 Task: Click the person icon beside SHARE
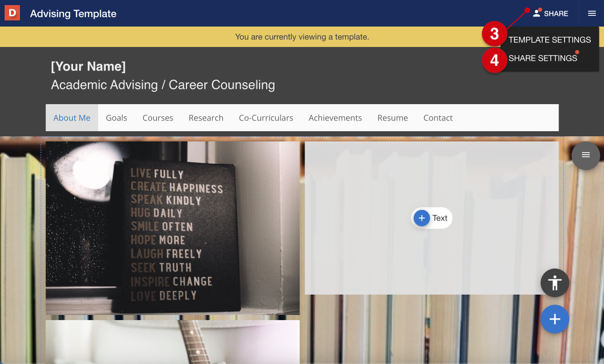click(536, 13)
